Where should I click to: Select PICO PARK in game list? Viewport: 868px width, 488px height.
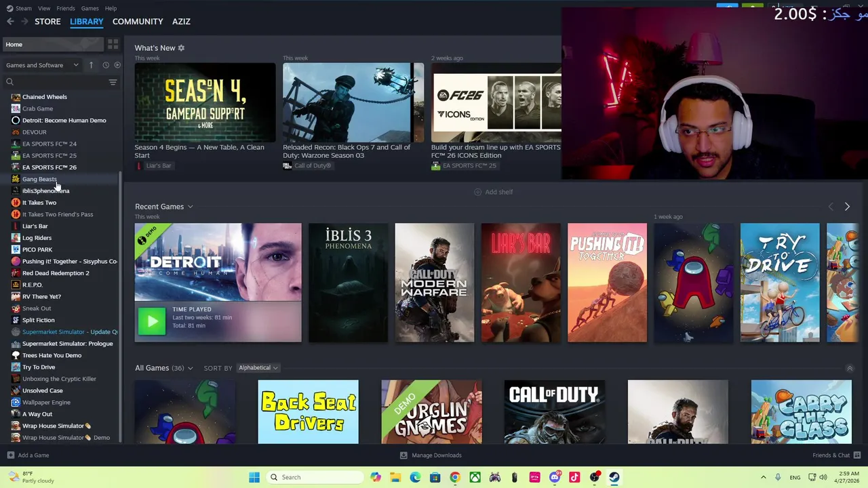pyautogui.click(x=37, y=249)
